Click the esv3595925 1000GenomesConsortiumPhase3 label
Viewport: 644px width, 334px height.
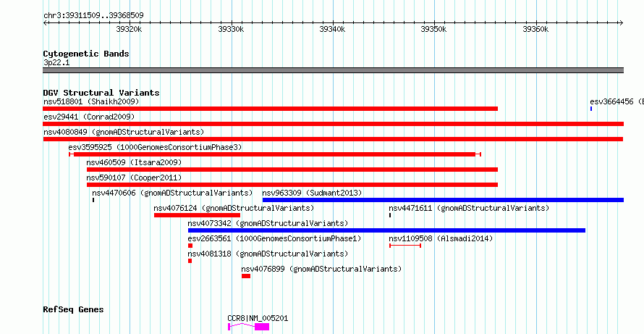[x=156, y=147]
